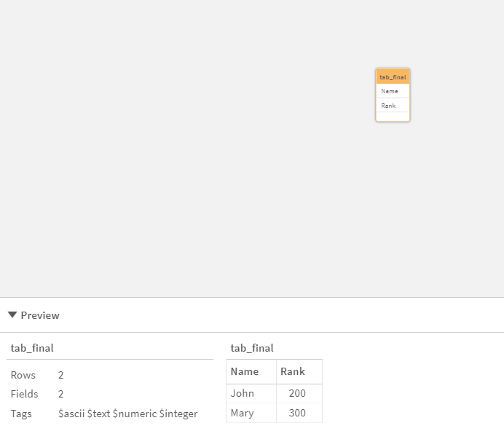Click the $text tag
Screen dimensions: 504x431
(x=98, y=414)
